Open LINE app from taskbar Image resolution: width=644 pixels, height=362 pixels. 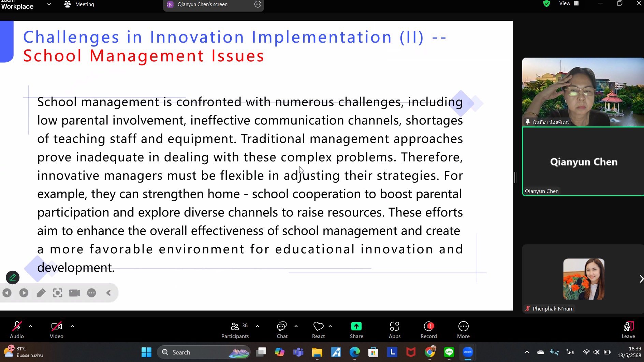tap(449, 352)
